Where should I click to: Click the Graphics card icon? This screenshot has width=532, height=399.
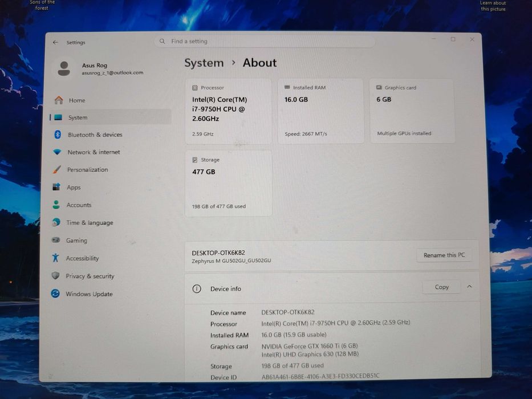point(379,88)
